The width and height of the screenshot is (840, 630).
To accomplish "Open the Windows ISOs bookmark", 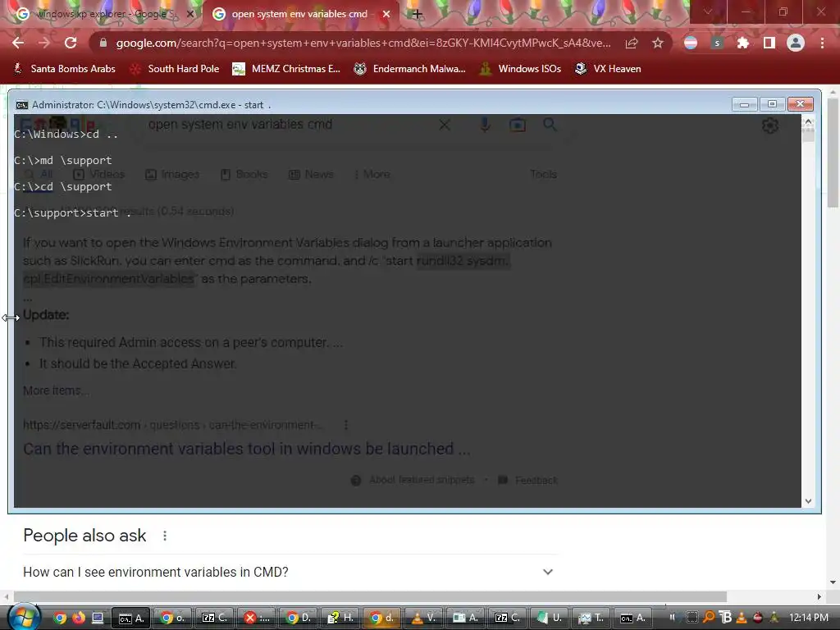I will pos(521,69).
